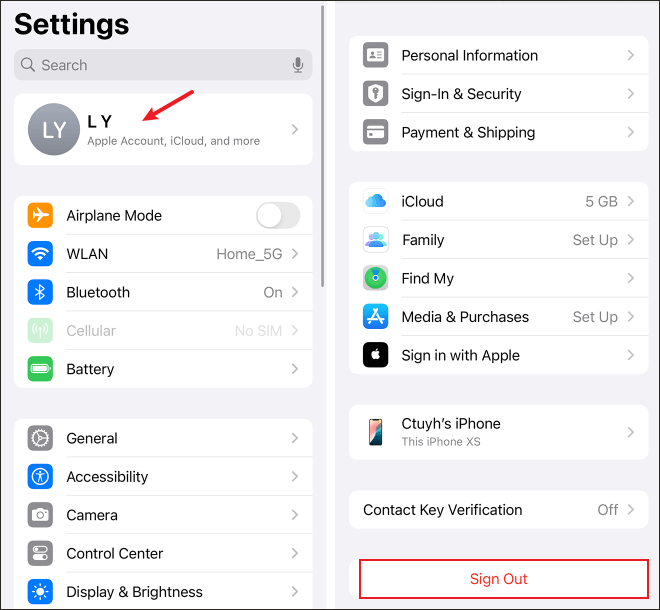Toggle the Airplane Mode switch
The image size is (660, 610).
click(x=278, y=216)
